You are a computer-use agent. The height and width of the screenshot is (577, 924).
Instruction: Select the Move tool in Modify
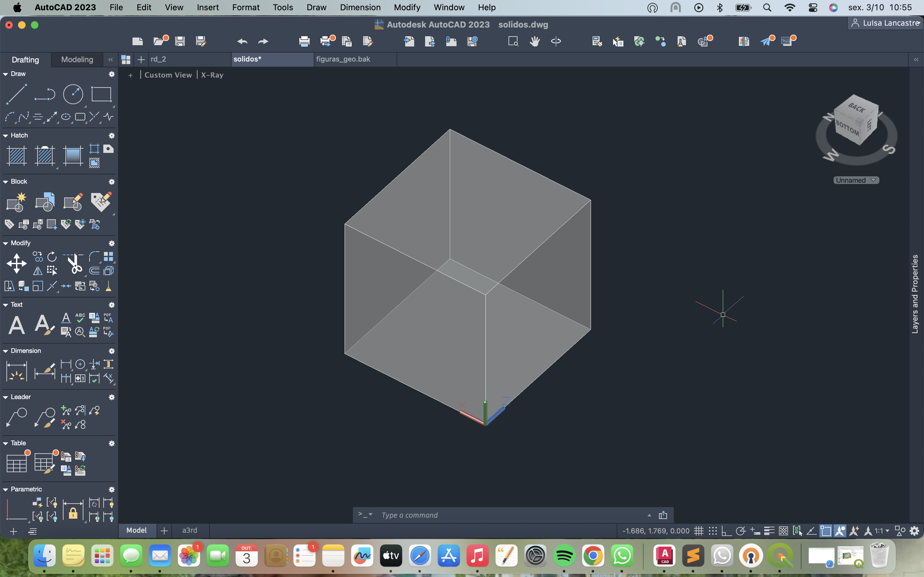pos(16,263)
